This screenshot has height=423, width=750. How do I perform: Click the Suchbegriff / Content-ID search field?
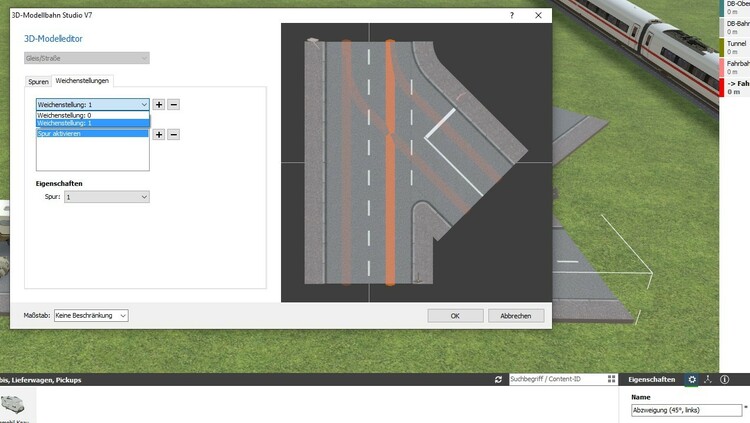pyautogui.click(x=557, y=379)
